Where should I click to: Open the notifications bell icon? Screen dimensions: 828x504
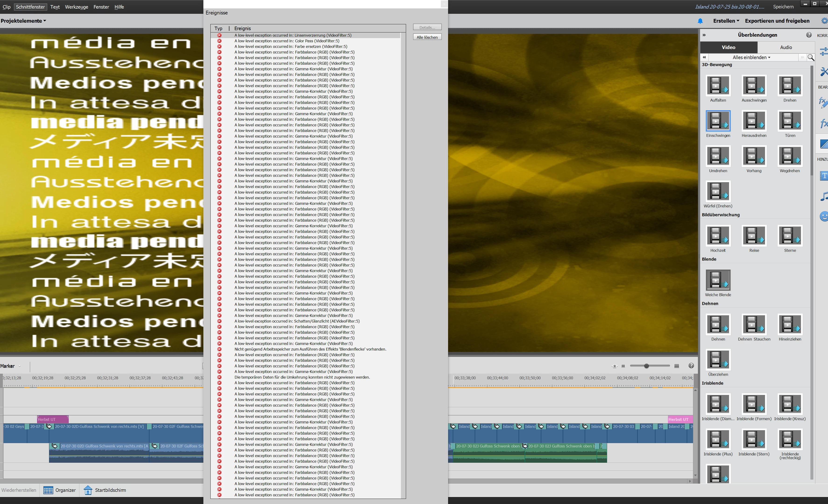tap(700, 21)
